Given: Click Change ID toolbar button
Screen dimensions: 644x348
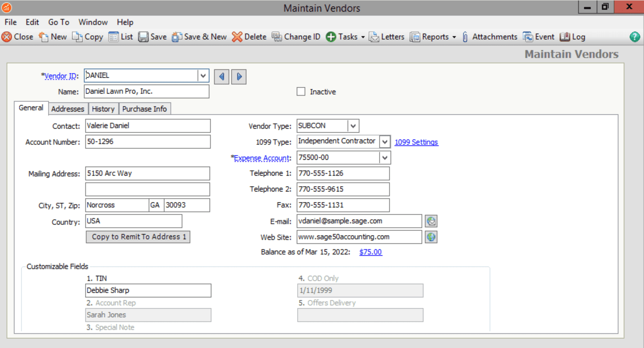Looking at the screenshot, I should tap(296, 37).
